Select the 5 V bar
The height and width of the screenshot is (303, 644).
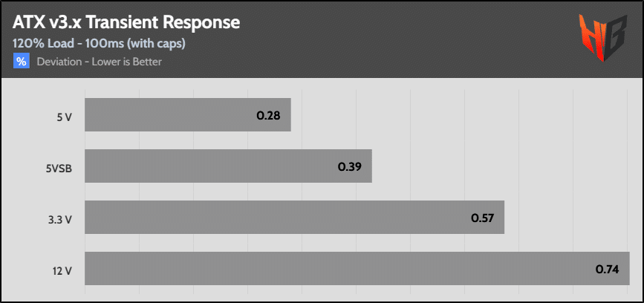(x=188, y=114)
